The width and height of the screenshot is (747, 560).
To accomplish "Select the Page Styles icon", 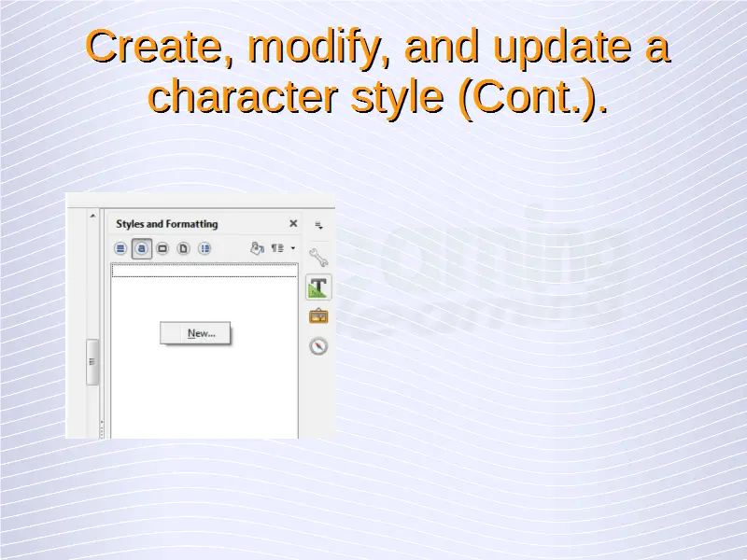I will coord(183,248).
